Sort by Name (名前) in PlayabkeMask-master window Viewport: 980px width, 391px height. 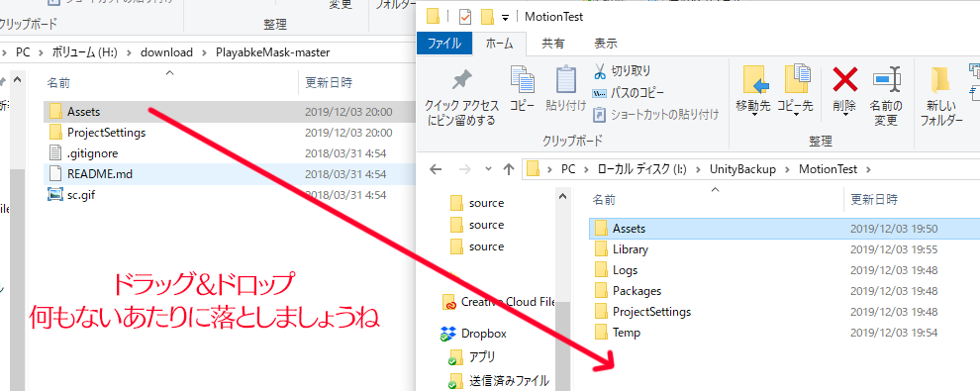tap(58, 82)
